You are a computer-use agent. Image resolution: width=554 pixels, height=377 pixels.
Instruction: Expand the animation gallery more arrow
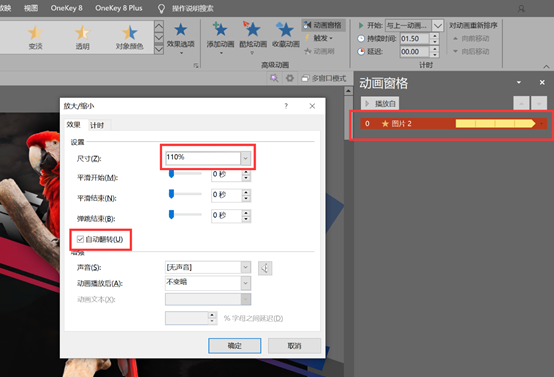click(159, 49)
